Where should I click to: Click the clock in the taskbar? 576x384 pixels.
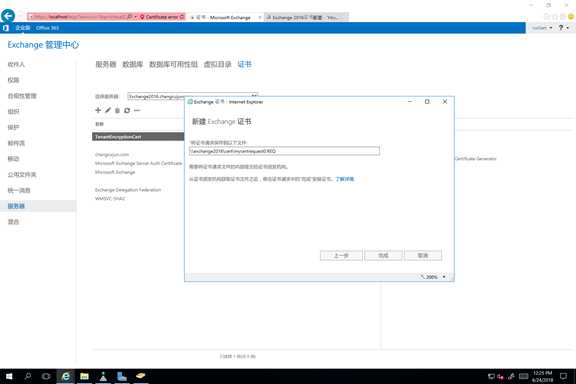coord(543,376)
